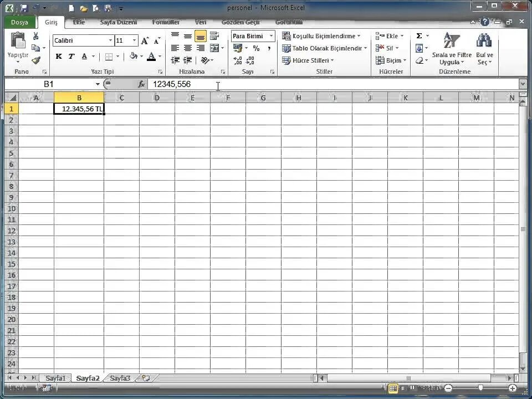The width and height of the screenshot is (532, 399).
Task: Open the Calibri font name dropdown
Action: pos(110,40)
